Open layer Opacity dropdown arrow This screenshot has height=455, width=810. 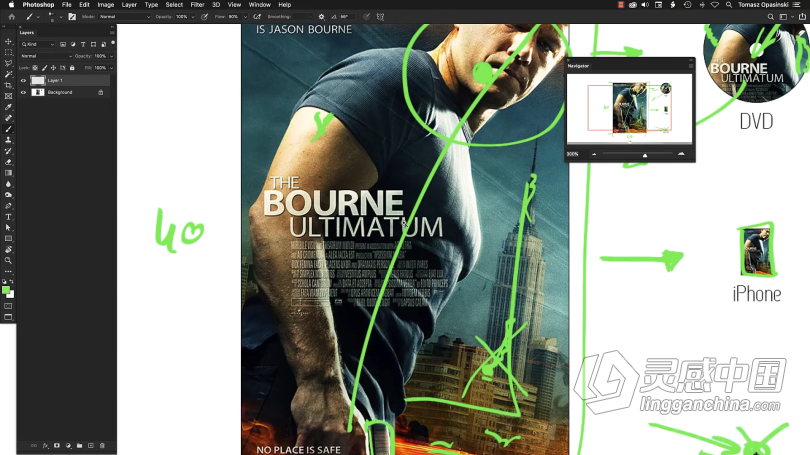coord(111,56)
